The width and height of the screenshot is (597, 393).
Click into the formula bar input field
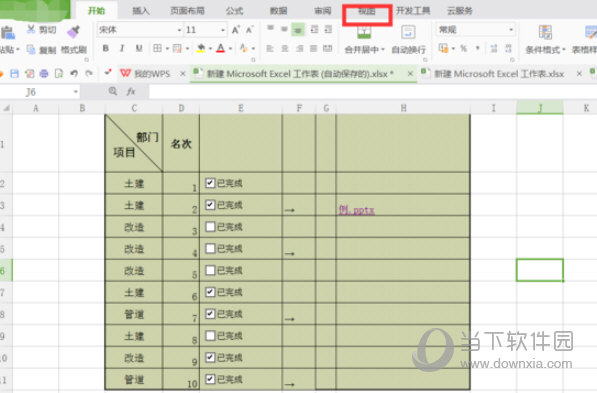(x=373, y=92)
